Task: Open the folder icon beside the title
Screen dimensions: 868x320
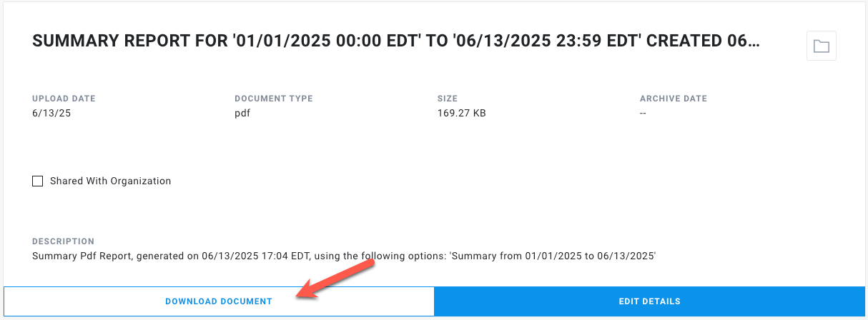Action: pos(821,47)
